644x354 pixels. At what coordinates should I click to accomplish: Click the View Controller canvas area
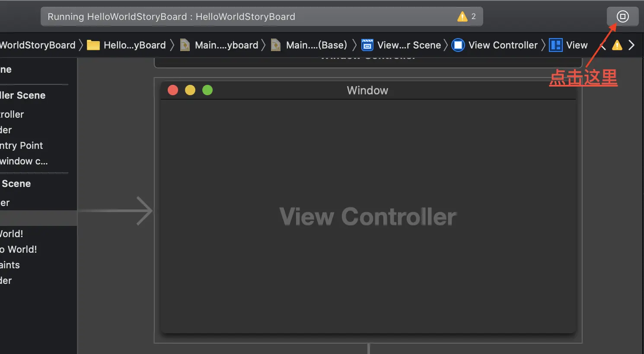(367, 216)
